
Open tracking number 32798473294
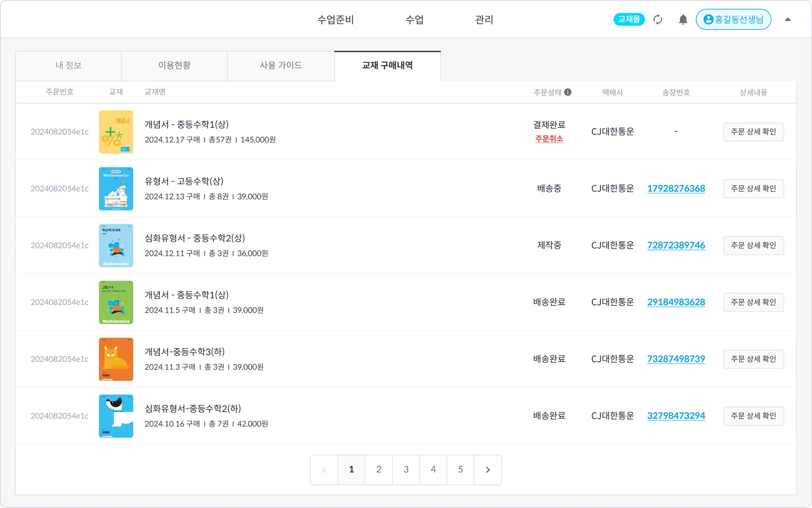click(x=676, y=416)
